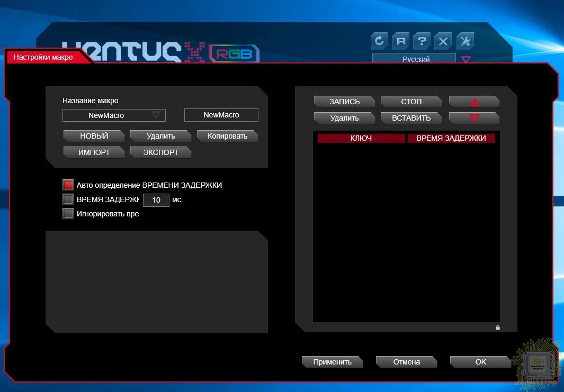Click the delay value field showing 10
564x392 pixels.
pos(156,200)
